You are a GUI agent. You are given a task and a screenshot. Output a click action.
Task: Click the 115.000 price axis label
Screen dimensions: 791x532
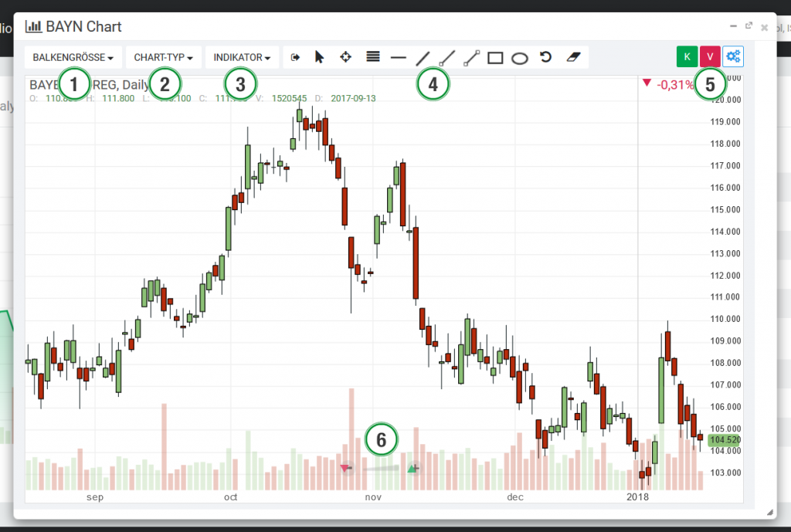tap(725, 210)
